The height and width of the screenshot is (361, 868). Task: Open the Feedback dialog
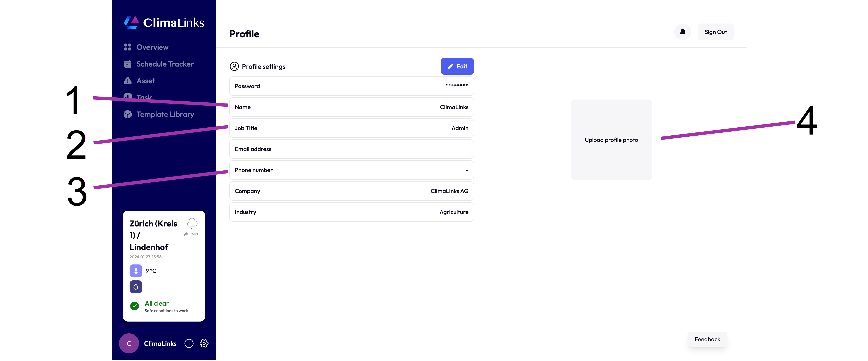707,339
